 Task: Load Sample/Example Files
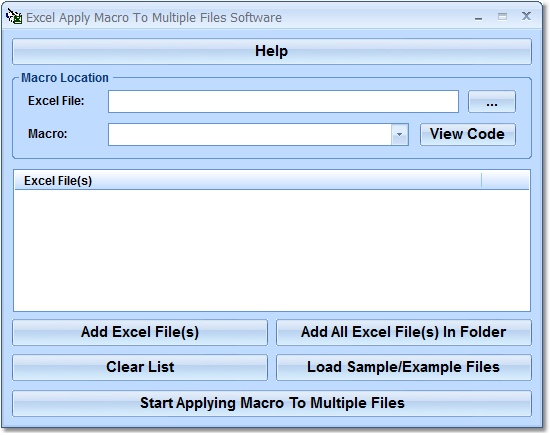[404, 367]
